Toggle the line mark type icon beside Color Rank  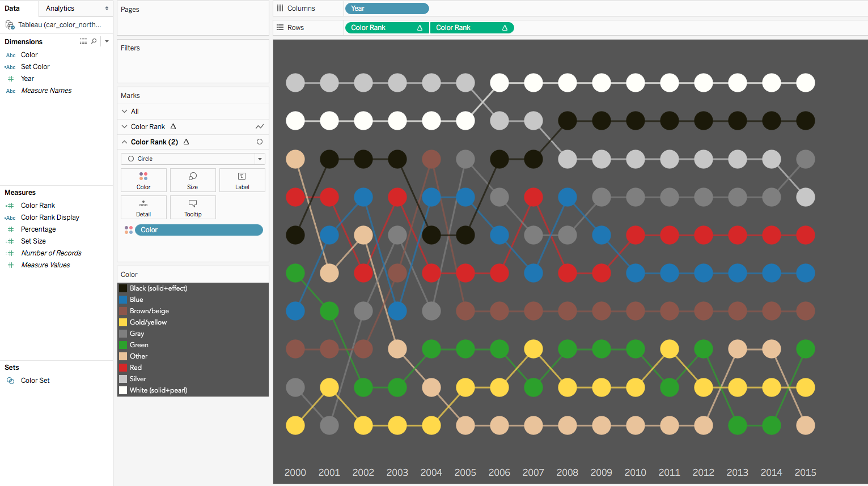pyautogui.click(x=260, y=126)
